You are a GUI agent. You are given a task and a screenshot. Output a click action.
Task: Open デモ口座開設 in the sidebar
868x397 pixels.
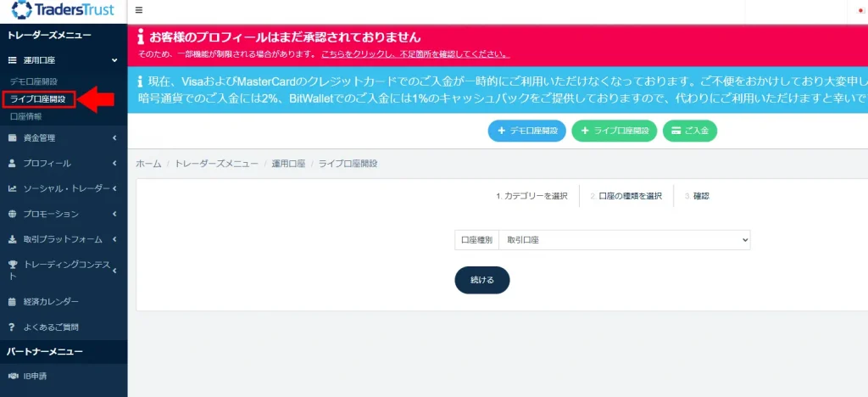[34, 82]
